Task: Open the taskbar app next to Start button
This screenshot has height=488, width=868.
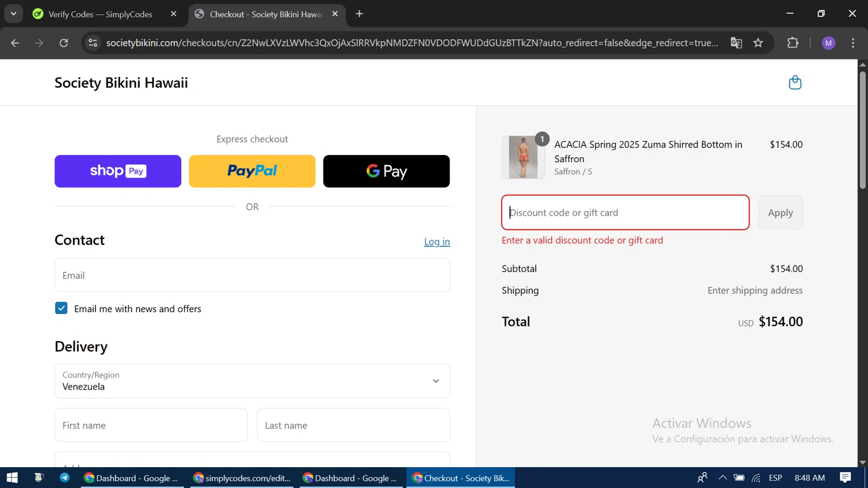Action: [x=39, y=478]
